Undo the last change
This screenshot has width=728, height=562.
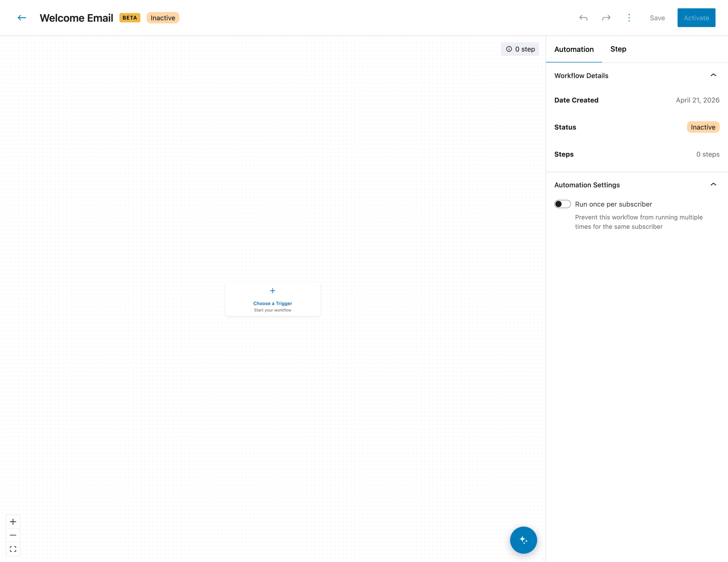[583, 18]
